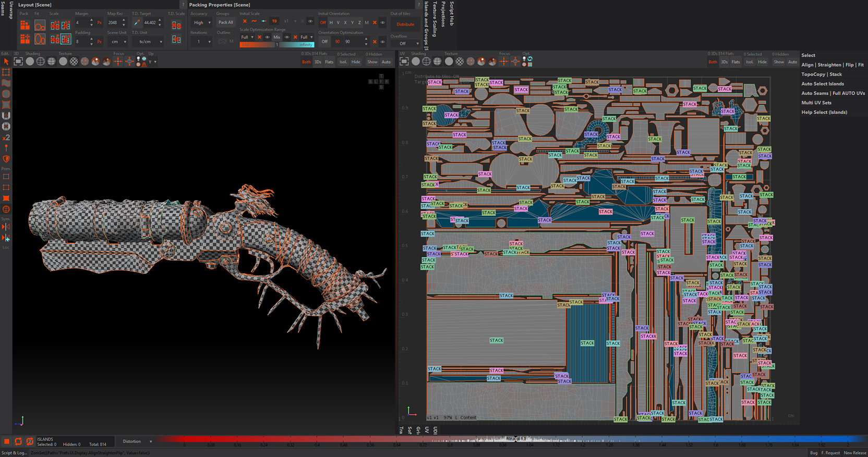Open the Multi UV Sets panel

coord(816,103)
